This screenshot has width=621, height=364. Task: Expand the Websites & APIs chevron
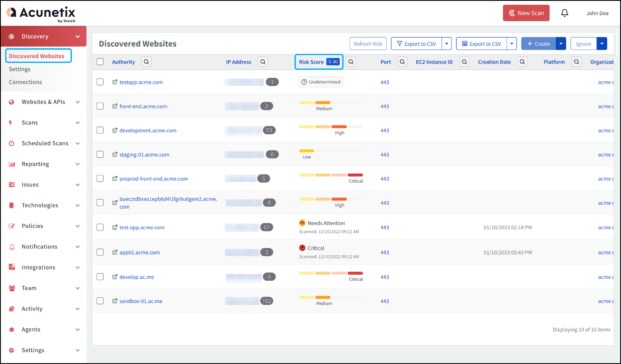[x=78, y=102]
